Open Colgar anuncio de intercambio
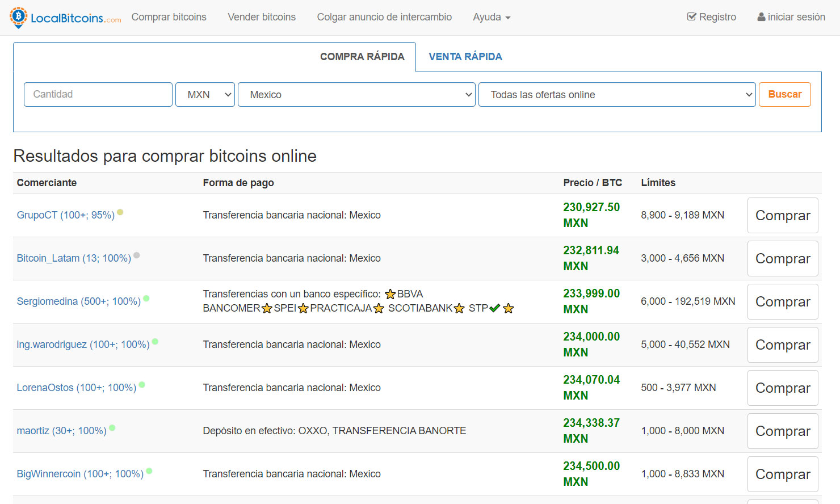 click(x=384, y=17)
